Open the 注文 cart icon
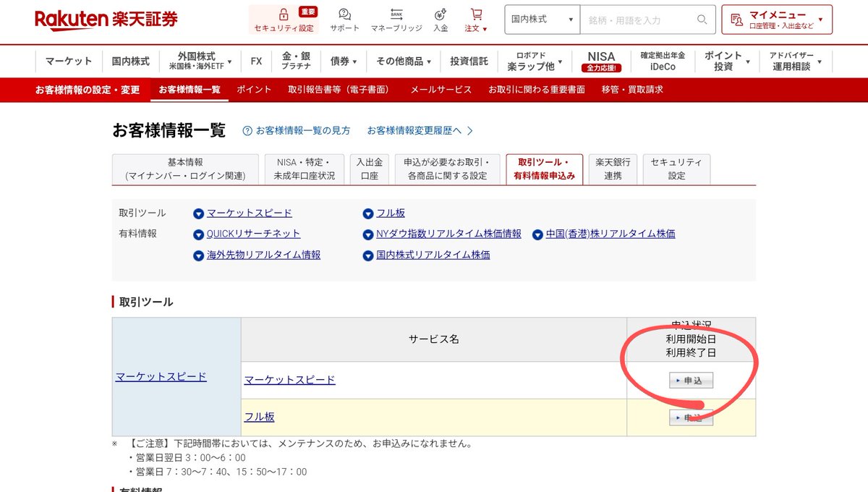 pos(476,14)
